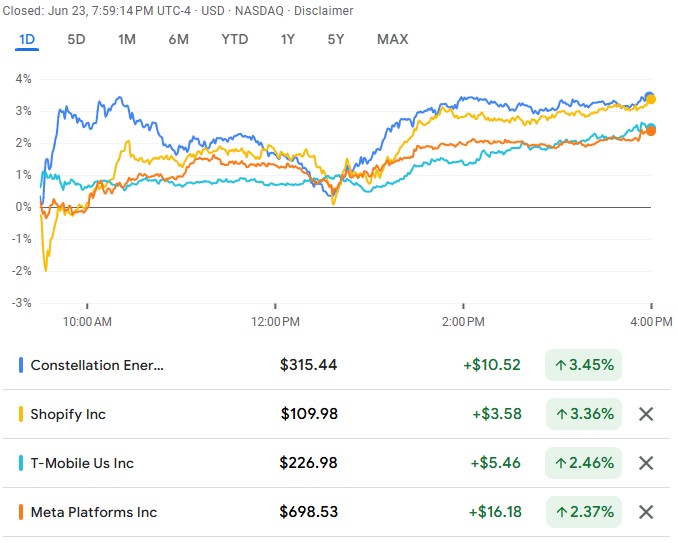Image resolution: width=678 pixels, height=543 pixels.
Task: Click T-Mobile teal color marker
Action: click(x=21, y=463)
